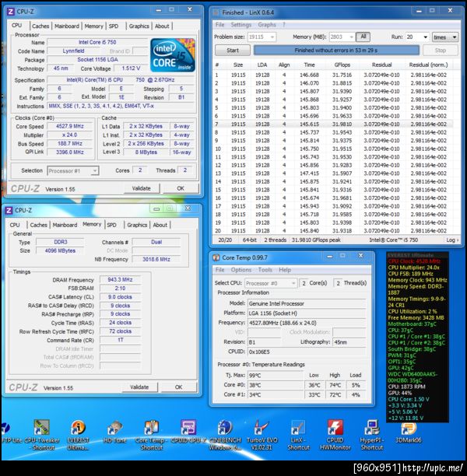Click the QPI Link value 3396.0 MHz

click(69, 152)
